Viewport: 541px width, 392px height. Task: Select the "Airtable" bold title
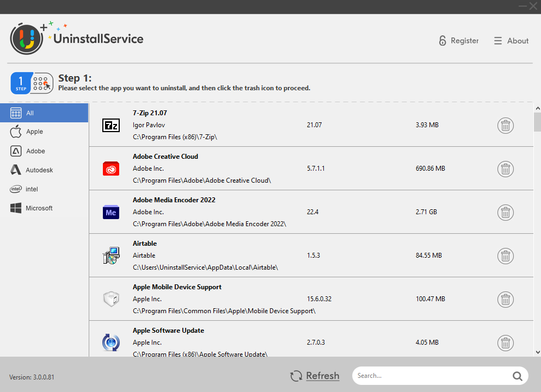[x=145, y=243]
